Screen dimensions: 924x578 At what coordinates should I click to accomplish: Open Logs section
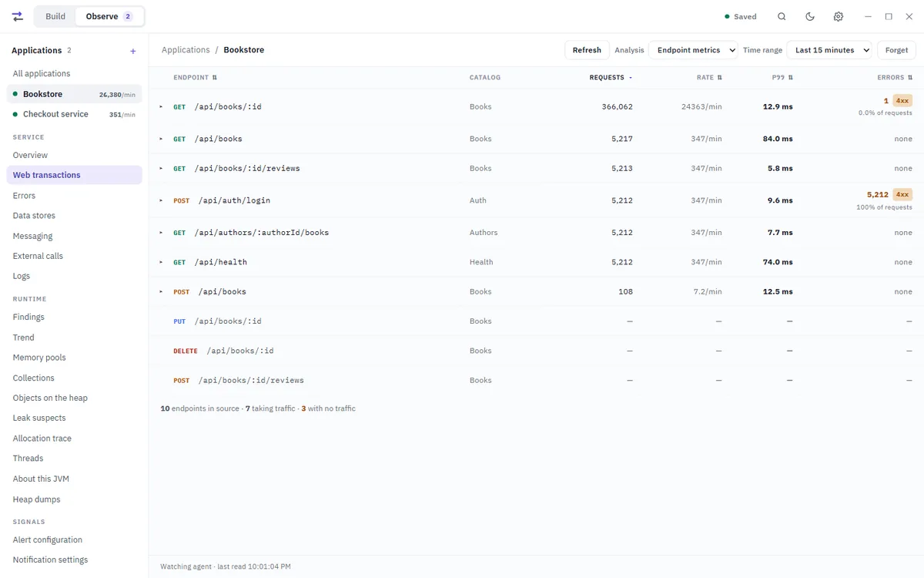[x=74, y=276]
